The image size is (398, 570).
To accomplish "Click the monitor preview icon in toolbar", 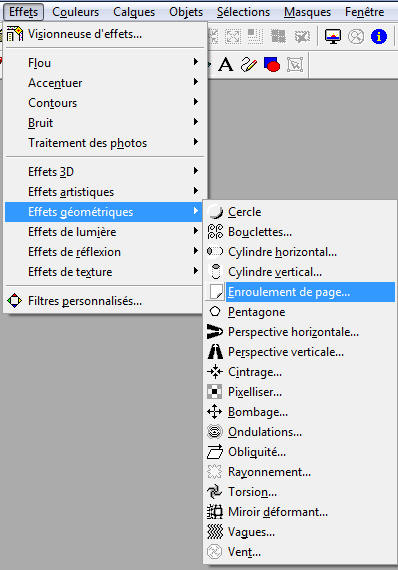I will point(333,36).
